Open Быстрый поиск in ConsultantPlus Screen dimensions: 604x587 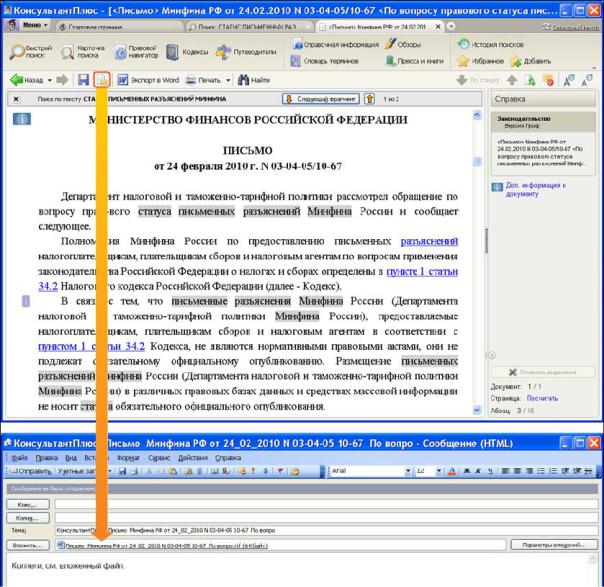point(32,52)
